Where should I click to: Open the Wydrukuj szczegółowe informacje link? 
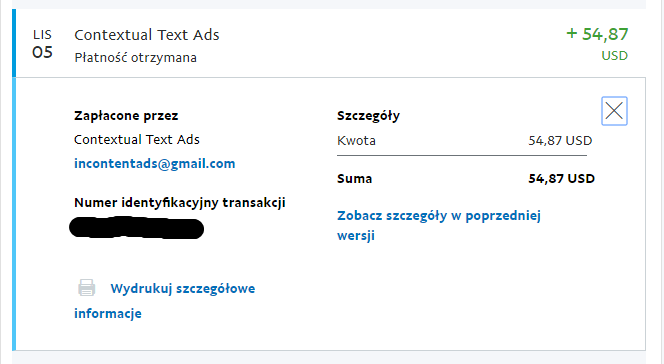point(165,301)
